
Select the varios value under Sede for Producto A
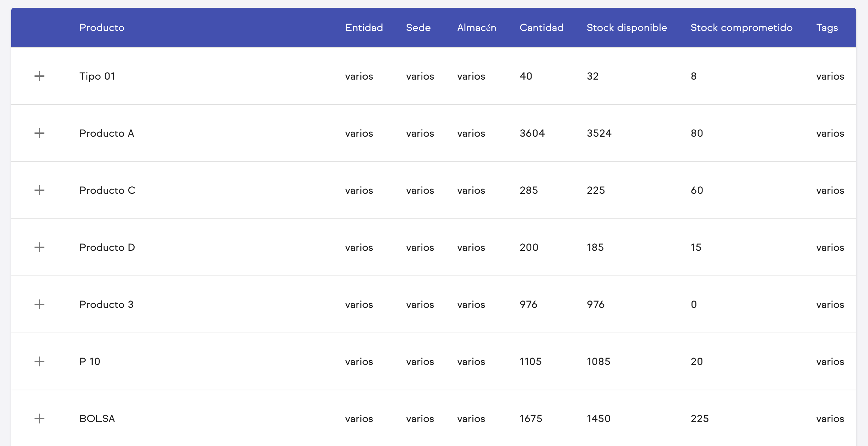click(420, 133)
